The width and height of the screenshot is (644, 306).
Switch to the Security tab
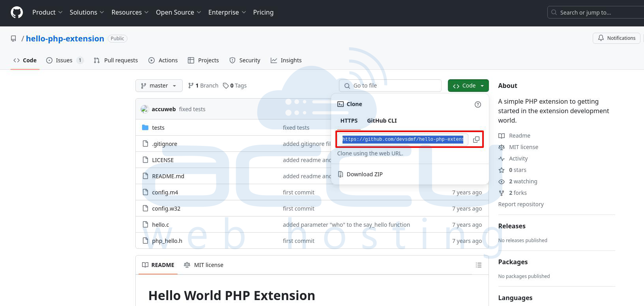click(245, 60)
